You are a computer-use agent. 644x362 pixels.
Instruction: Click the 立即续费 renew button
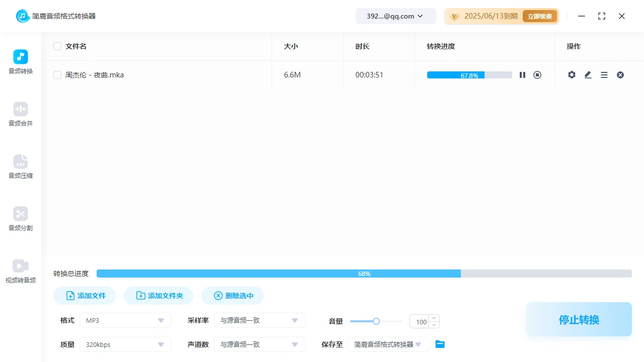(540, 16)
